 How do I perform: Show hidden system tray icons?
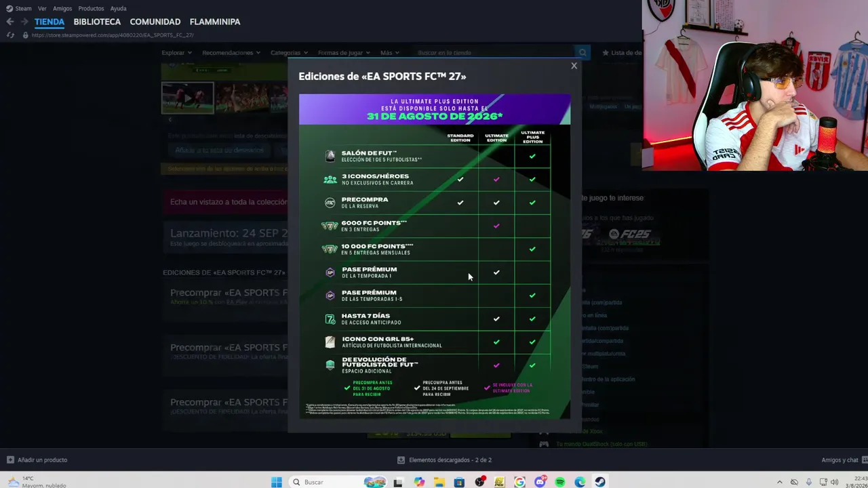coord(779,482)
